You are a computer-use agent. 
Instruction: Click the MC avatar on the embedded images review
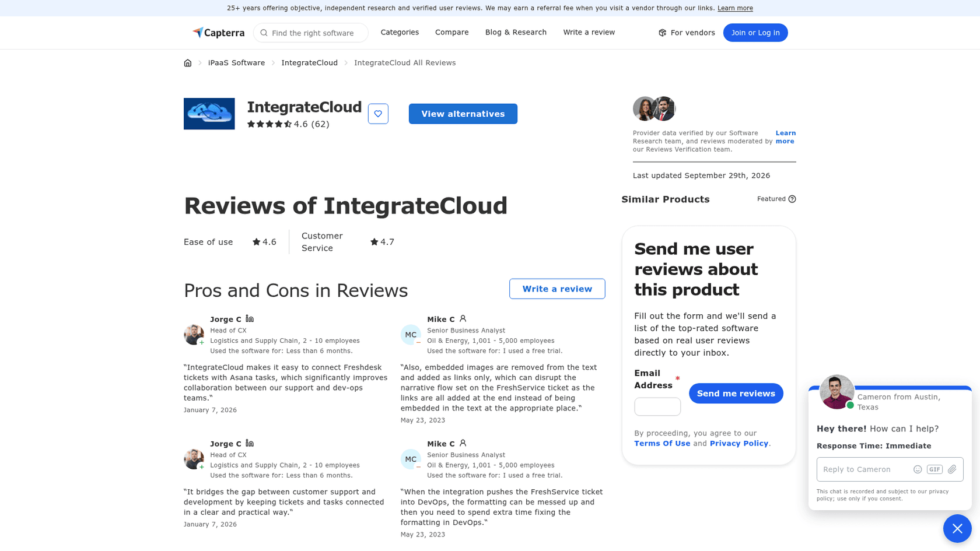tap(411, 335)
